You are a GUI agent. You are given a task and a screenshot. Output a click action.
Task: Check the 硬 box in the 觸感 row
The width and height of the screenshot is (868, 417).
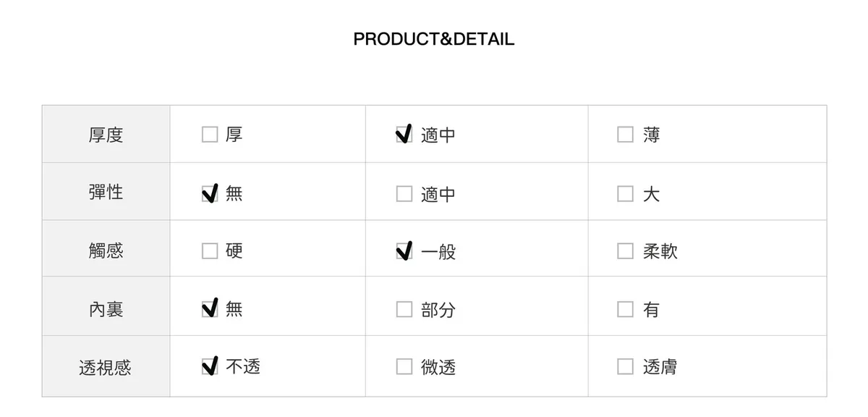(x=210, y=250)
